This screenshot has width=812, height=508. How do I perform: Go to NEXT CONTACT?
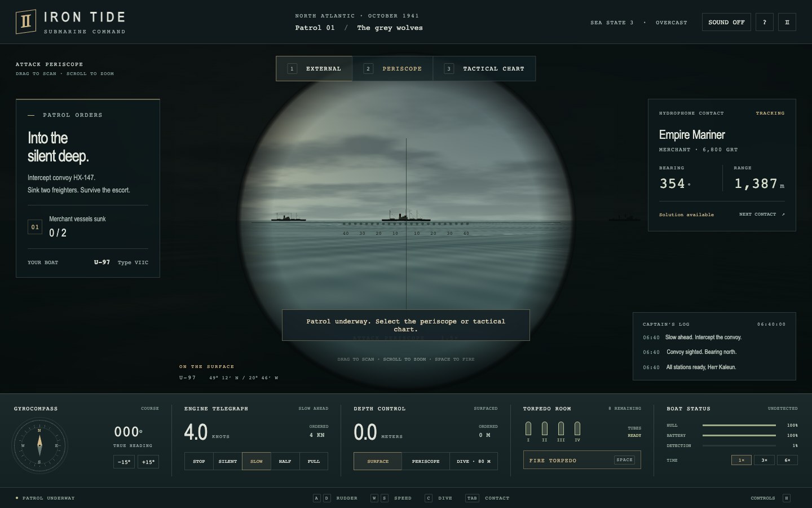click(x=762, y=214)
